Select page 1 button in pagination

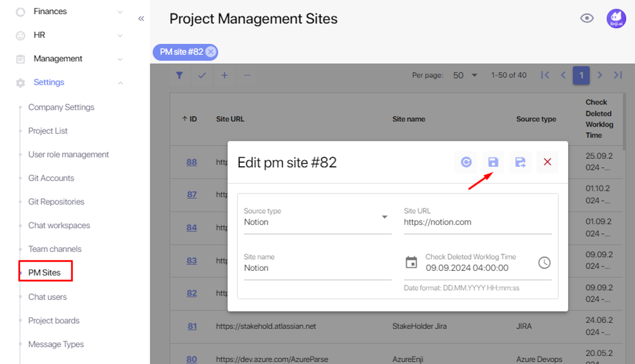pos(581,75)
